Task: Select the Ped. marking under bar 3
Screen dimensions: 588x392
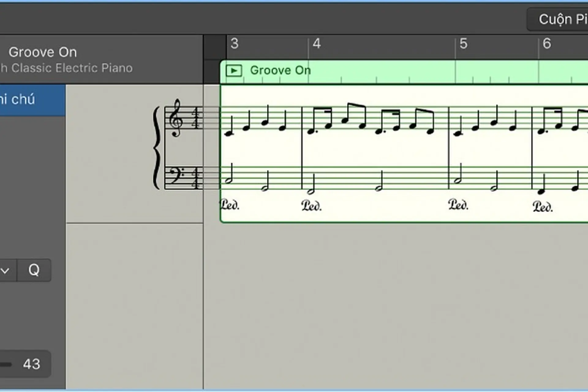Action: [230, 205]
